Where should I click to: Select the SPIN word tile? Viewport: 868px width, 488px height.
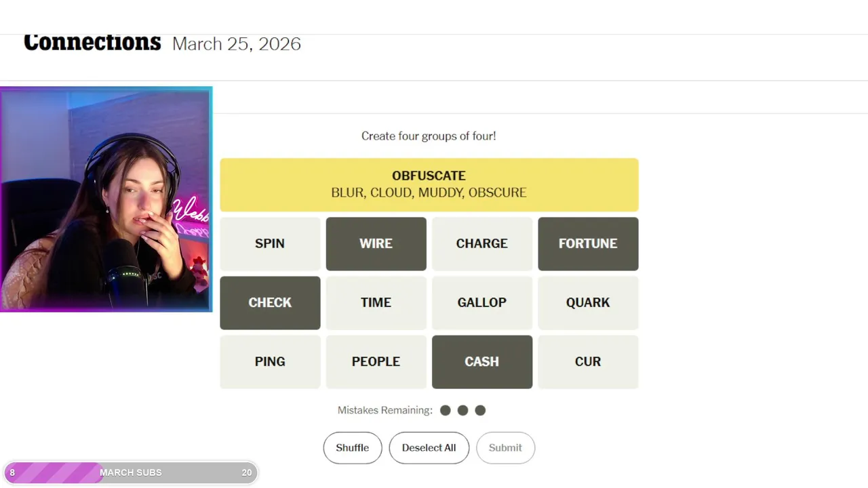click(x=270, y=243)
